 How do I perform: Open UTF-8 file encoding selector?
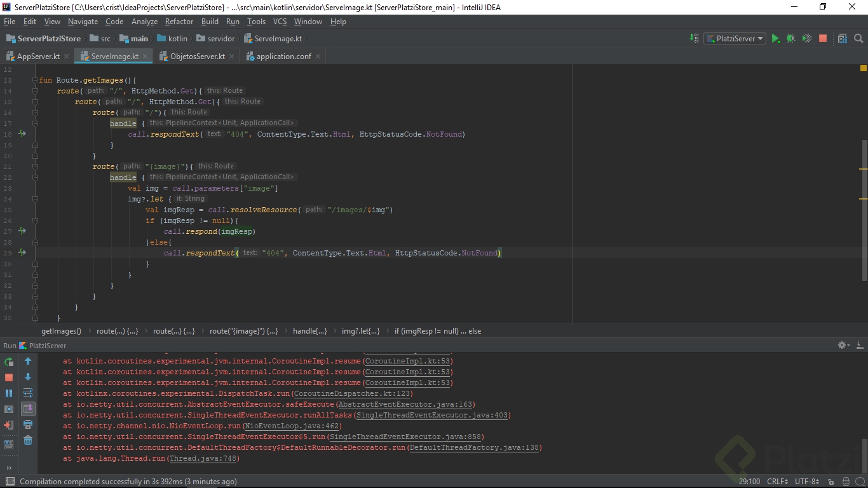(807, 482)
